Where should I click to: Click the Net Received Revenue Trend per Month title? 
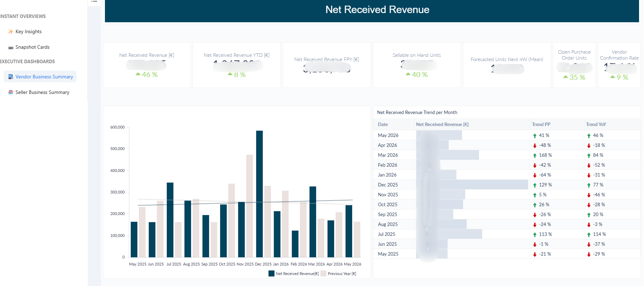tap(417, 112)
